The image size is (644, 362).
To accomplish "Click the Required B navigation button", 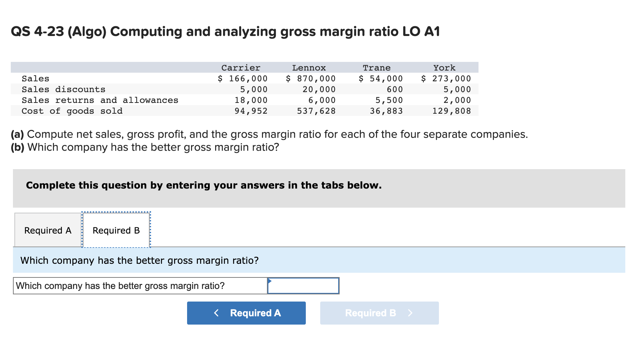I will click(x=379, y=313).
